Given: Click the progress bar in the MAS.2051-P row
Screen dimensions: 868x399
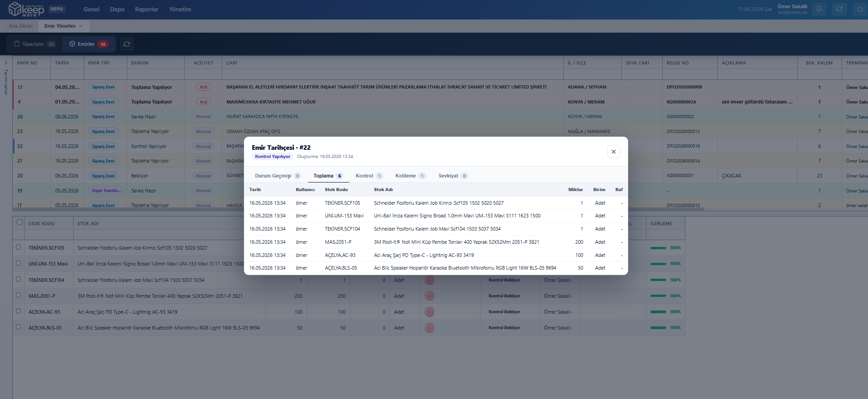Looking at the screenshot, I should 658,296.
